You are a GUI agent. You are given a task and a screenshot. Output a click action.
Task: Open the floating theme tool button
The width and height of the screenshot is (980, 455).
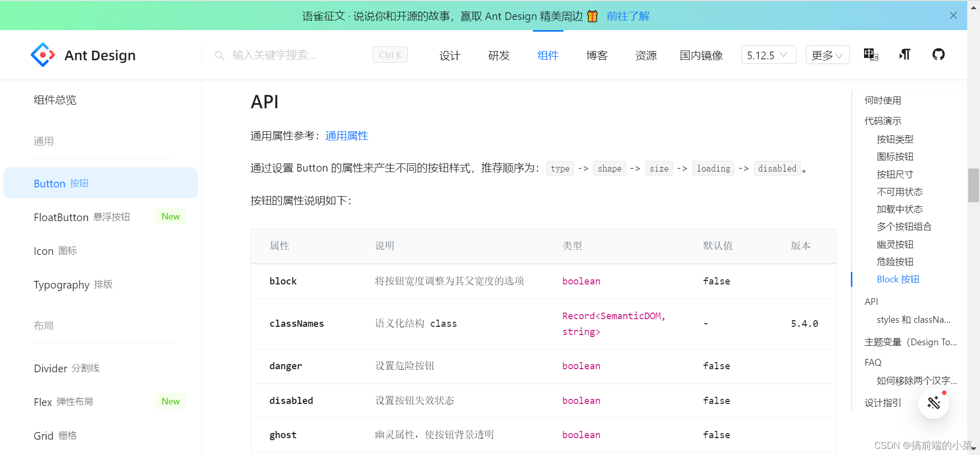[x=934, y=403]
